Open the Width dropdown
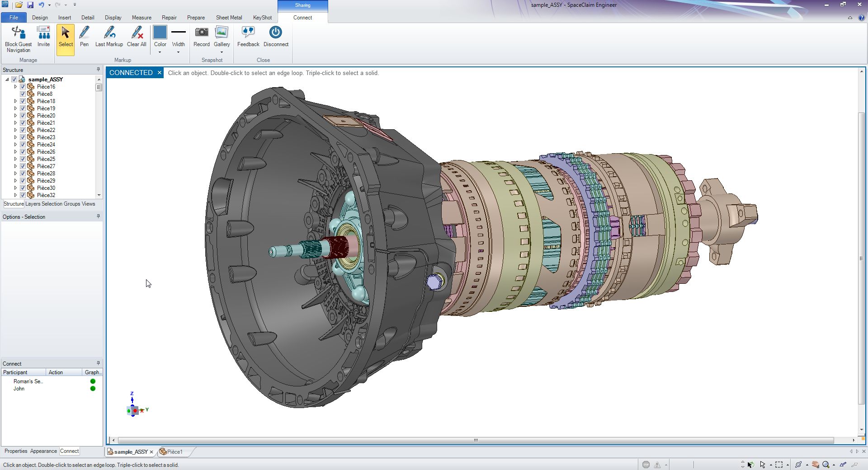868x470 pixels. coord(178,52)
